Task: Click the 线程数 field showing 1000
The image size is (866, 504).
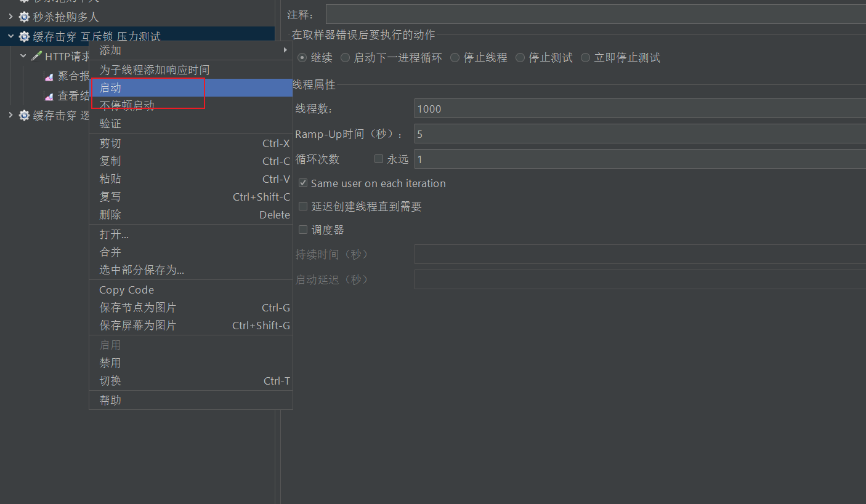Action: coord(640,109)
